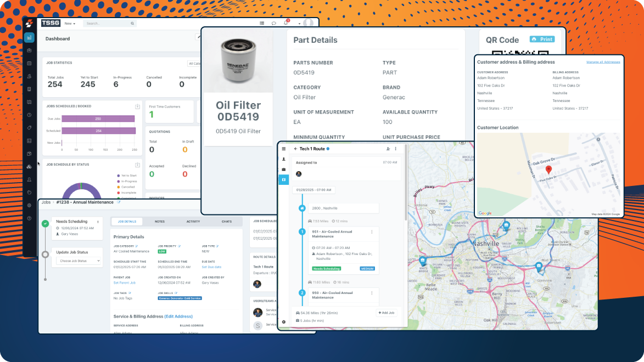
Task: Click back arrow beside Tech 1 Route
Action: [295, 149]
